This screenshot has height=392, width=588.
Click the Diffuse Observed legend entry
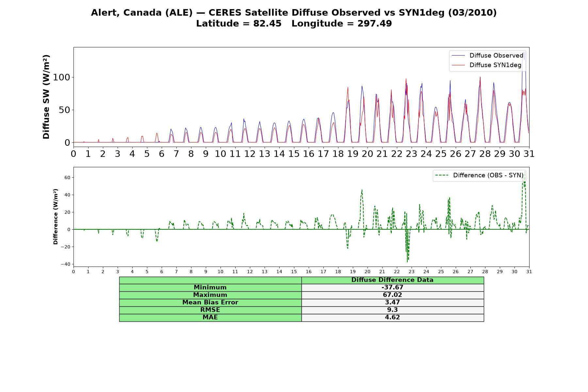tap(487, 56)
